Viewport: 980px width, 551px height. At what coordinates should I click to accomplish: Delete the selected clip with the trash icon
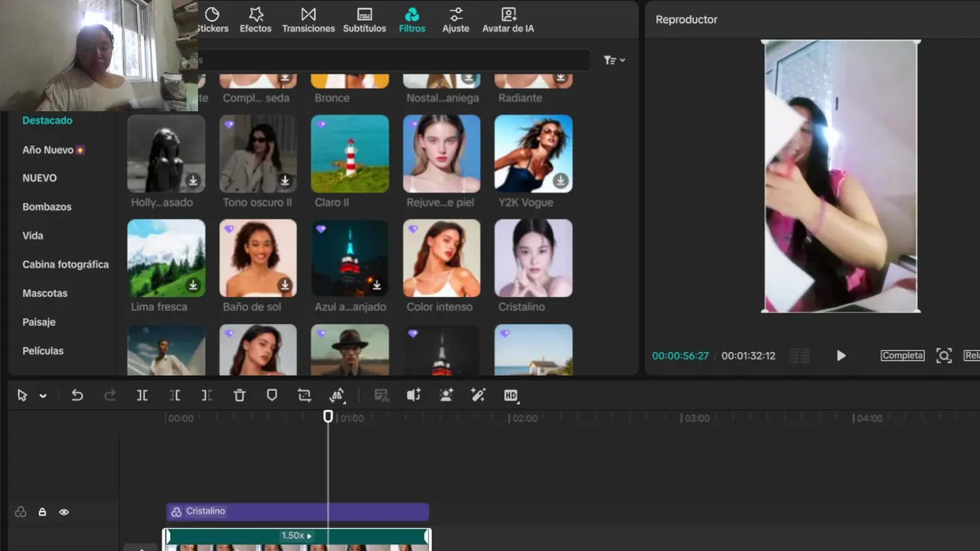click(x=240, y=396)
